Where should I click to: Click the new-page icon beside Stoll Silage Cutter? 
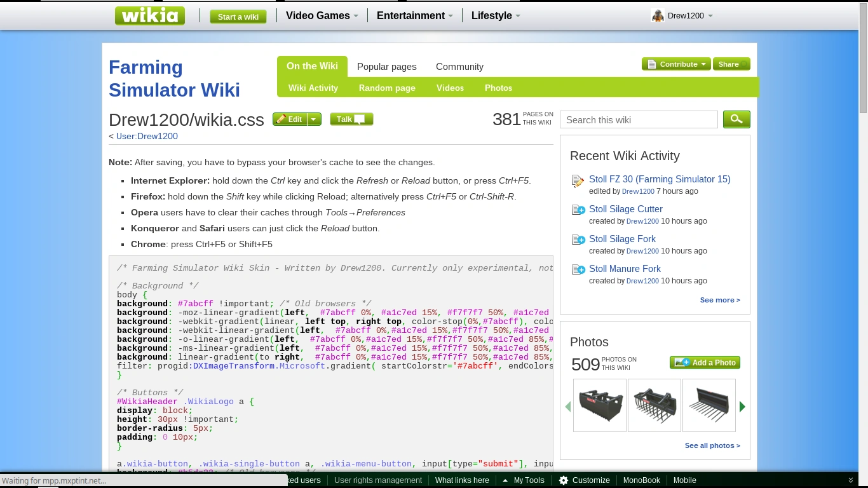(x=578, y=210)
